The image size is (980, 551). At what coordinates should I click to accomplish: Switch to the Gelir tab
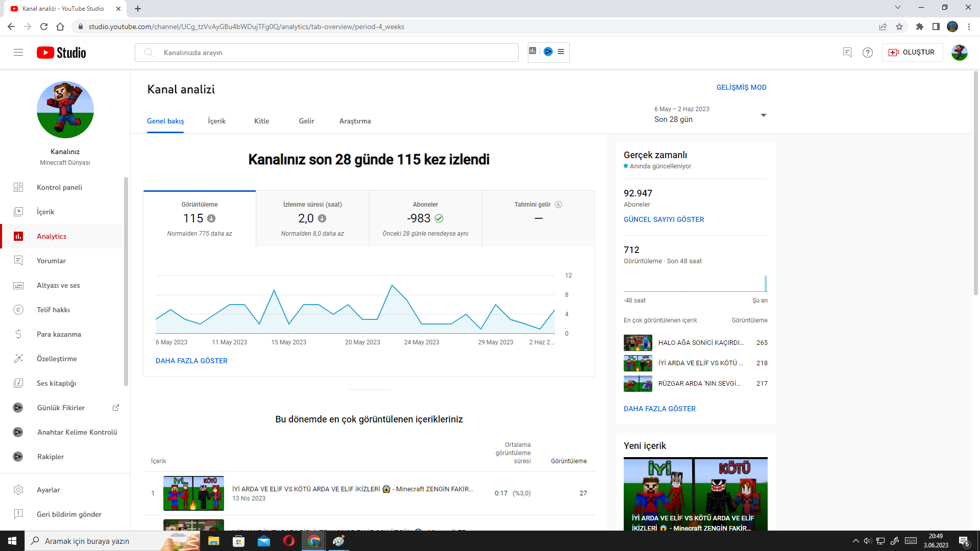tap(307, 121)
